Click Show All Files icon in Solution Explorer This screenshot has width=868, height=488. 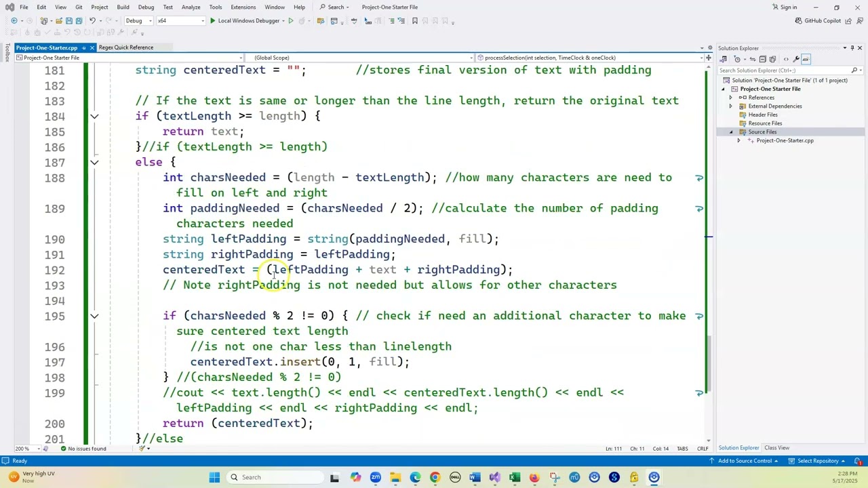pos(772,59)
